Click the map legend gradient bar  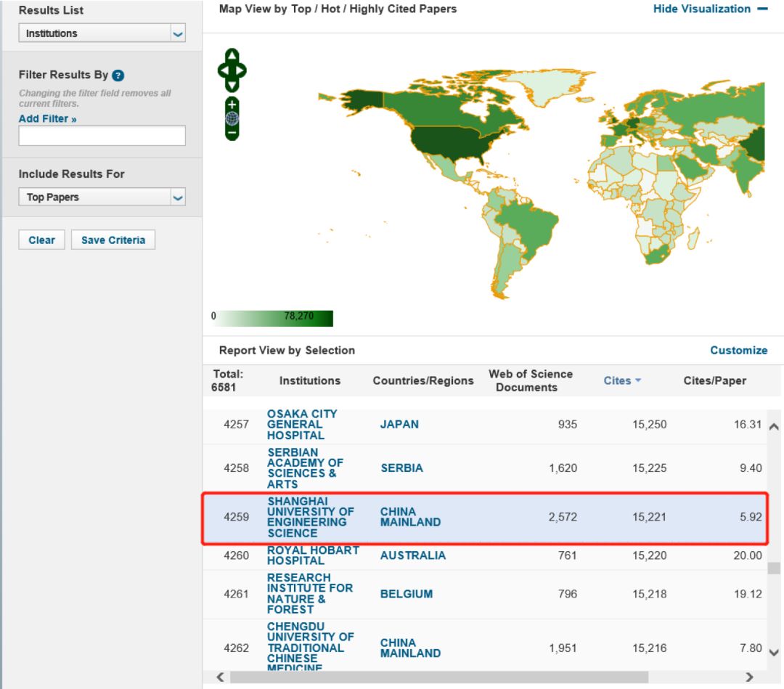[x=274, y=318]
